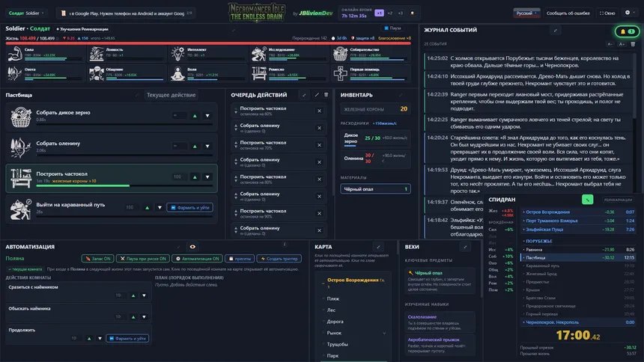Click the hunter icon of Собрать оленину
The image size is (644, 362).
pyautogui.click(x=21, y=147)
